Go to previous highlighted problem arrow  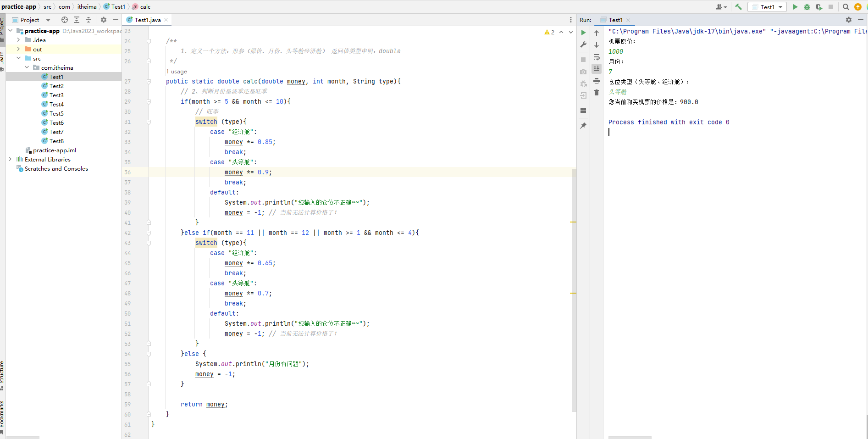(x=561, y=32)
